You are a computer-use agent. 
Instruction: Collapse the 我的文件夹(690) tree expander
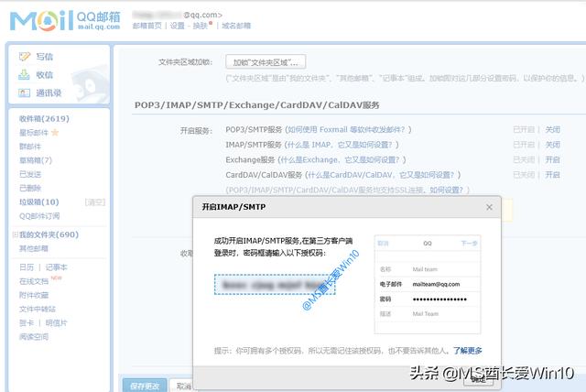15,234
